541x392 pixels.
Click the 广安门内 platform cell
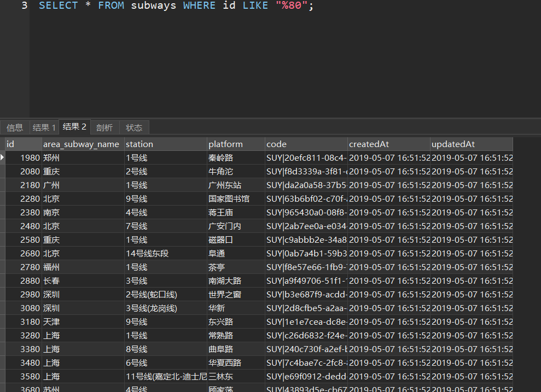(x=236, y=226)
